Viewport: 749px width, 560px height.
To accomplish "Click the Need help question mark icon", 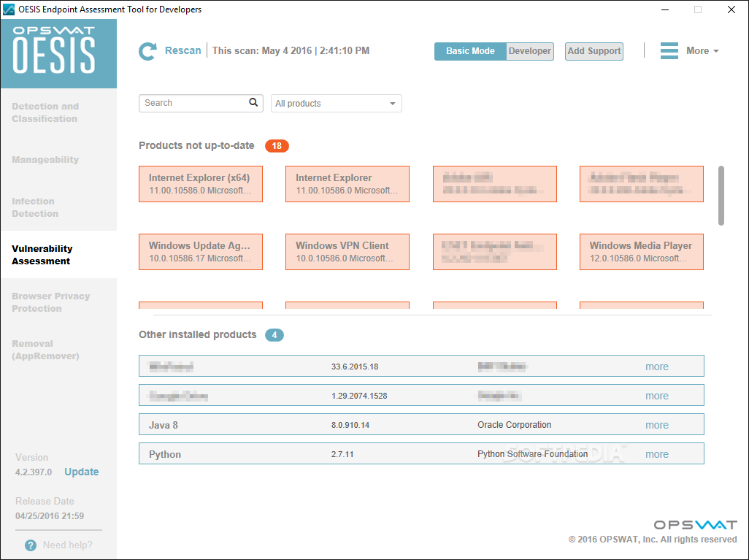I will click(31, 545).
